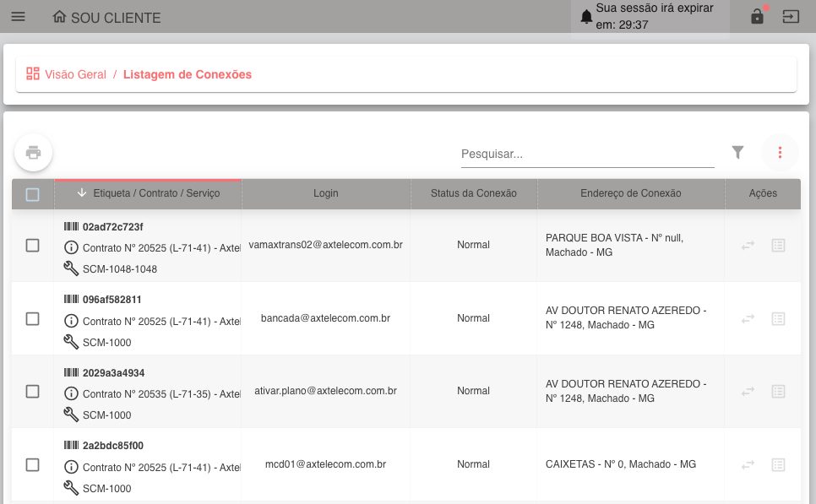Screen dimensions: 816x504
Task: Click Listagem de Conexões breadcrumb
Action: point(188,74)
